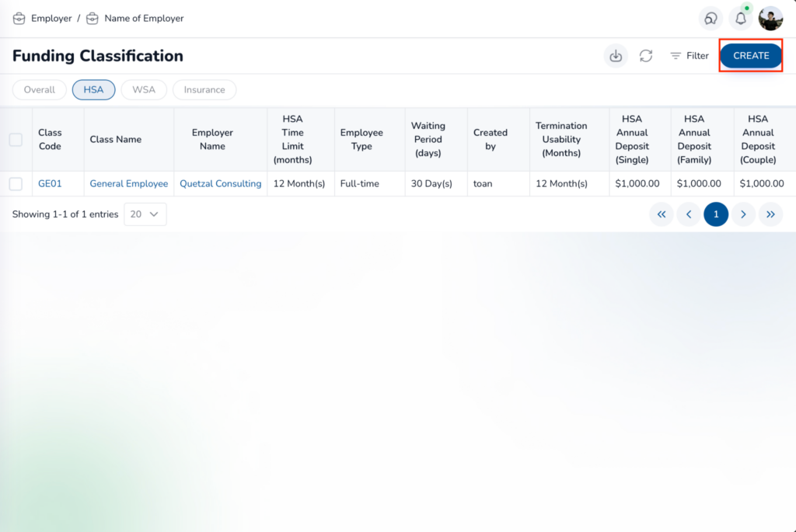Open the General Employee class link

(129, 183)
